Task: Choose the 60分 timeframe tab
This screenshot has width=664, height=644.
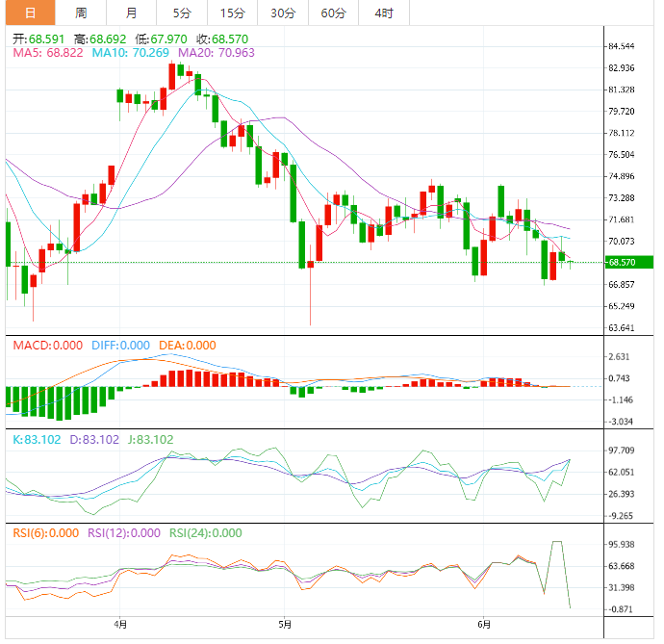Action: tap(333, 13)
